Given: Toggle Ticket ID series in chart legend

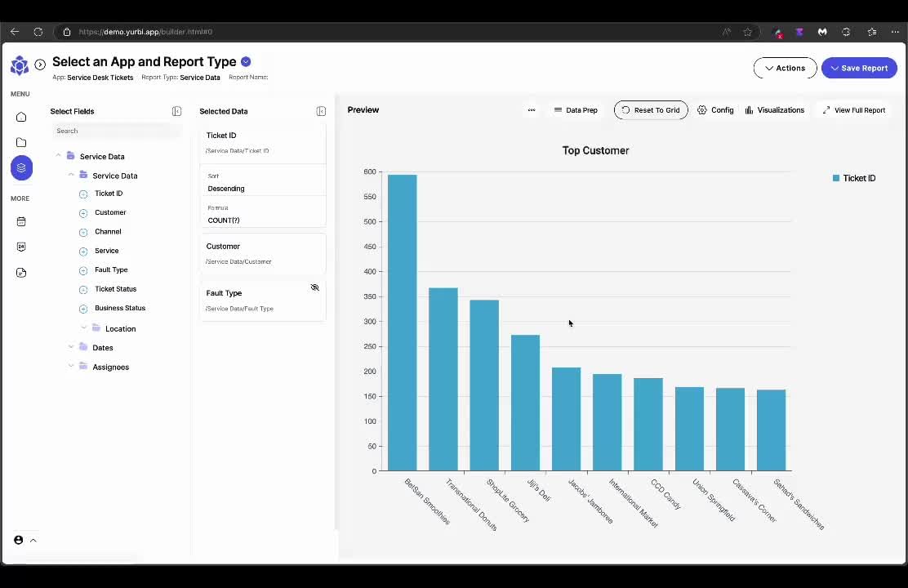Looking at the screenshot, I should point(853,178).
